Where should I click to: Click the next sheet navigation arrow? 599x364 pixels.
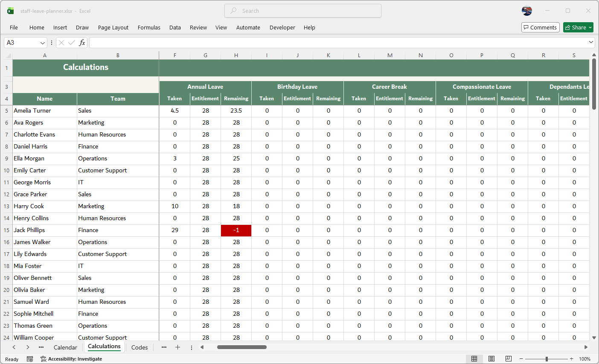27,347
